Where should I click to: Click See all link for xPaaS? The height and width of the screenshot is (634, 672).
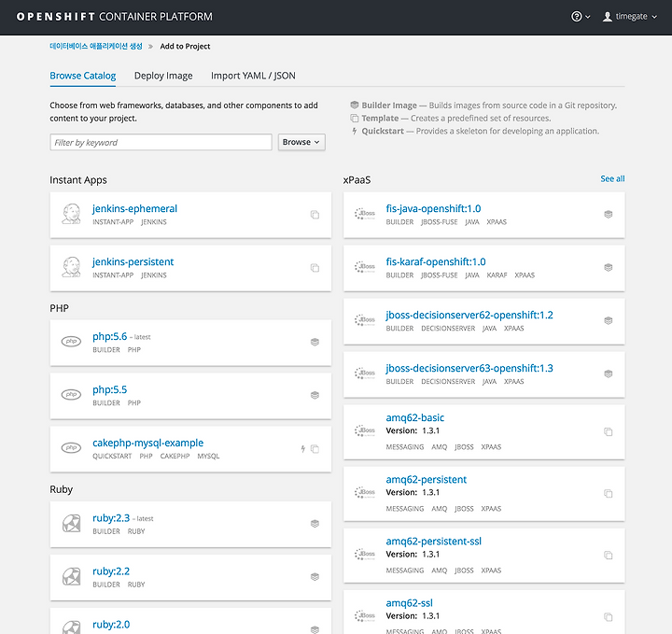[x=612, y=178]
